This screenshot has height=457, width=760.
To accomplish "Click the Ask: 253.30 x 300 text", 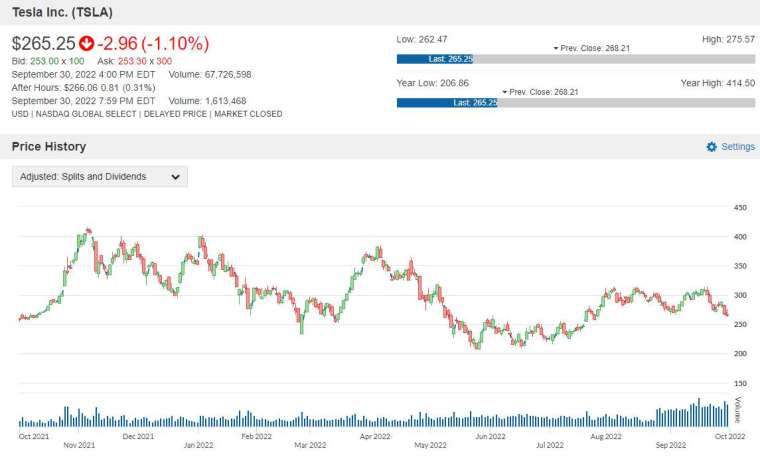I will tap(134, 61).
